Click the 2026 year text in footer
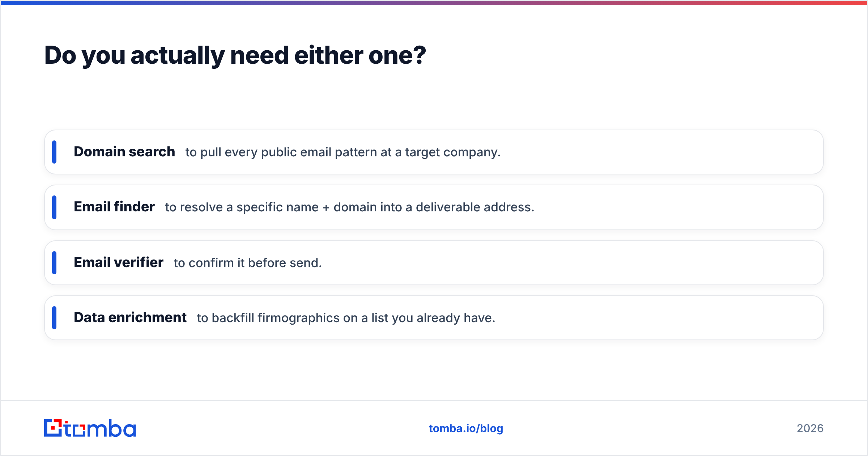 click(810, 428)
